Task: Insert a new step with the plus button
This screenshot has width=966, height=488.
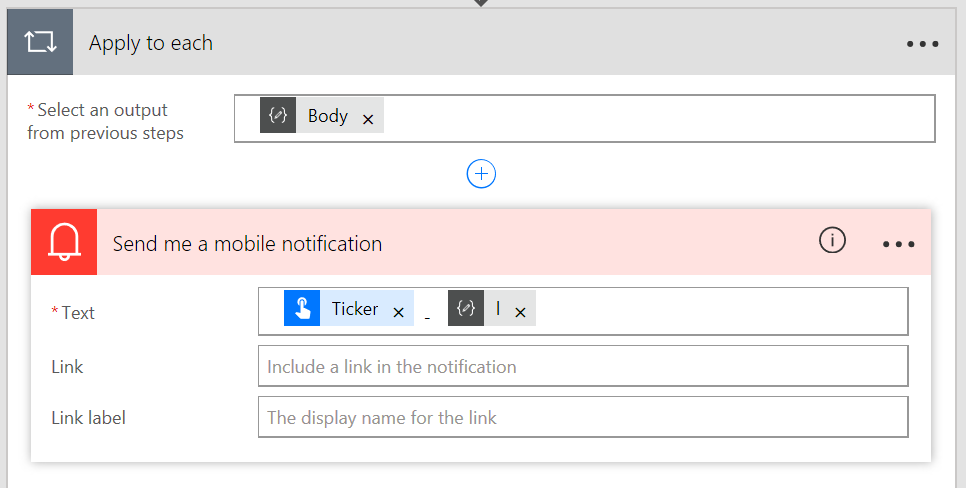Action: (481, 174)
